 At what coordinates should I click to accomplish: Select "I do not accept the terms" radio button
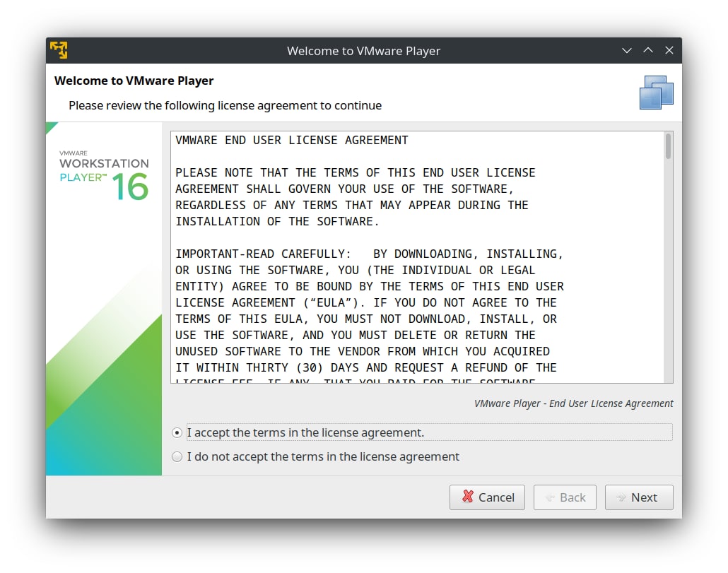click(177, 456)
